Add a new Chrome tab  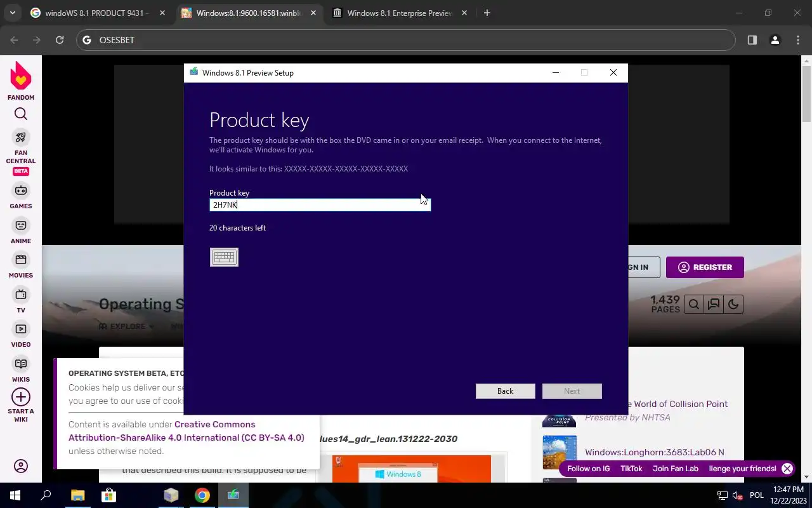tap(487, 13)
